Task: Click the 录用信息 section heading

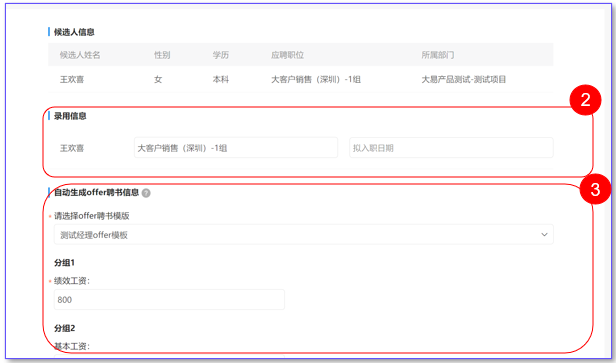Action: 70,116
